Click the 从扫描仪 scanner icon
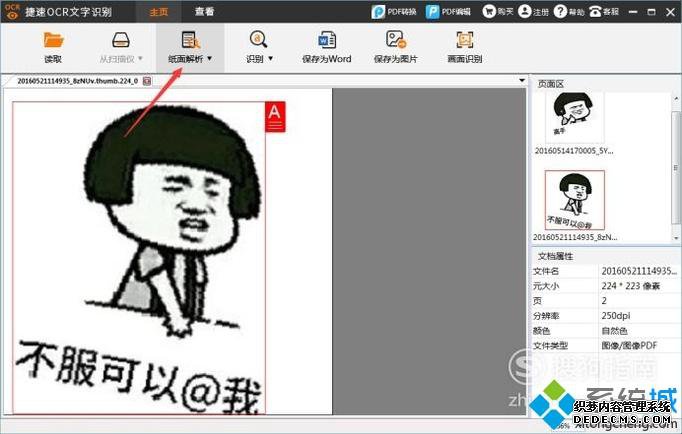Viewport: 682px width, 434px height. (x=120, y=40)
